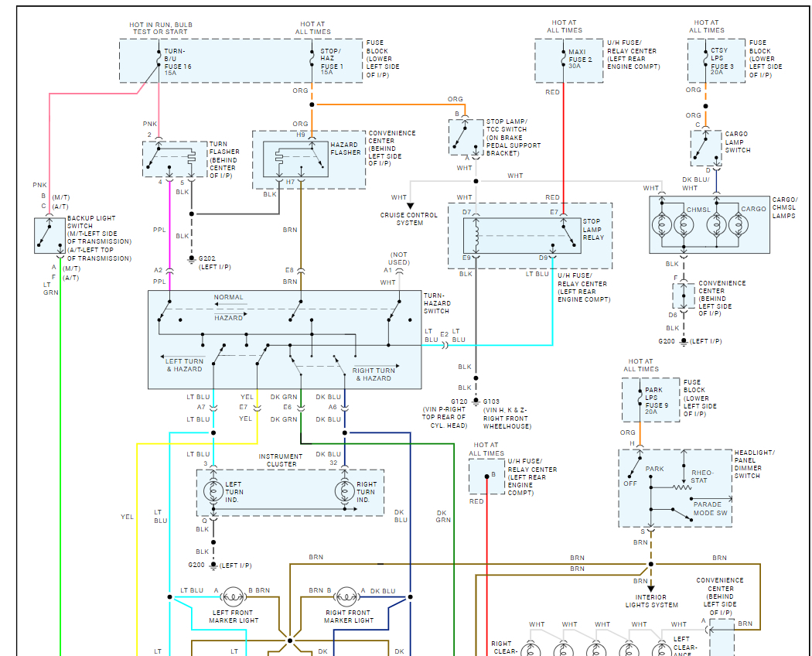
Task: Click the Backup Light Switch box
Action: (x=49, y=236)
